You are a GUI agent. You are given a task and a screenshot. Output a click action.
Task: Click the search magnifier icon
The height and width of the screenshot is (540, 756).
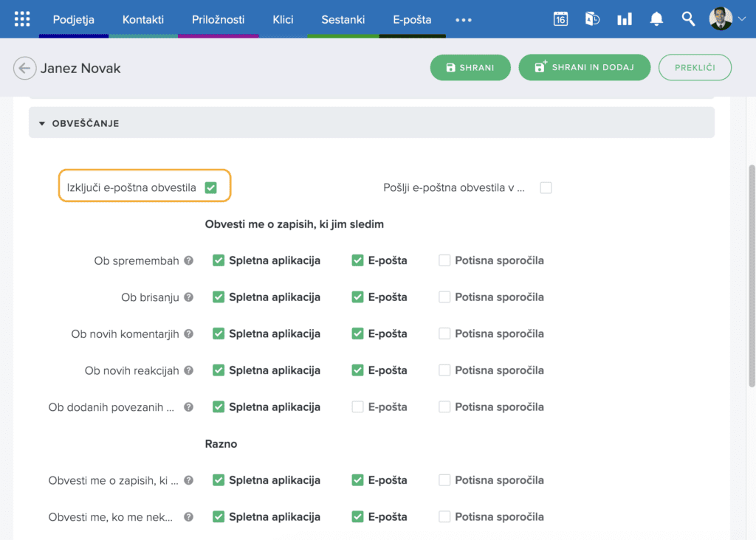pyautogui.click(x=688, y=19)
